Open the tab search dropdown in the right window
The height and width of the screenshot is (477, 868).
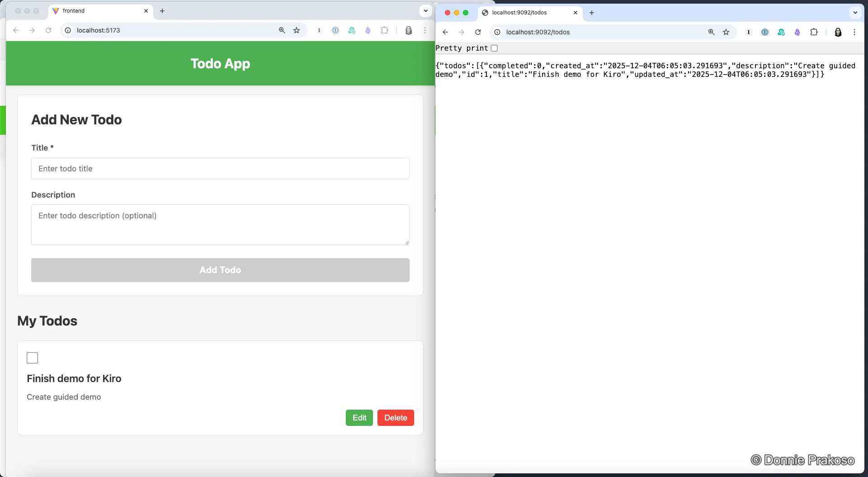point(855,13)
